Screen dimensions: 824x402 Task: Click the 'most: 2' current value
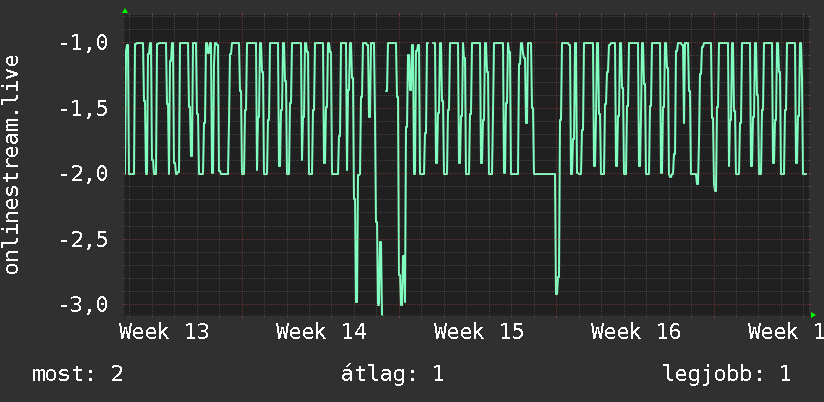[x=78, y=374]
